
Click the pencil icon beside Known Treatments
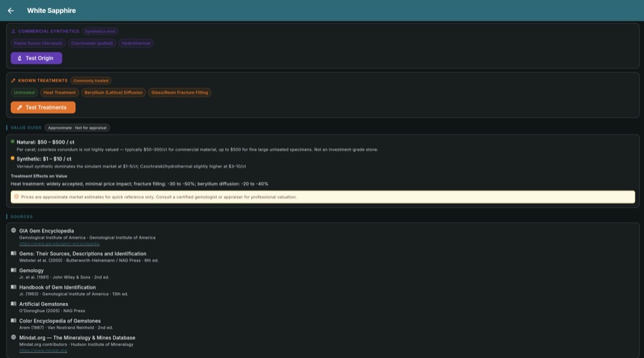pos(14,81)
